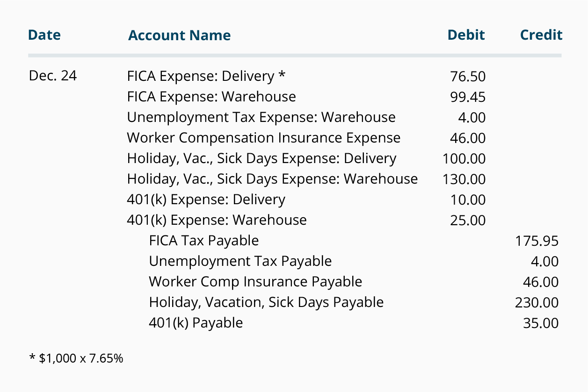
Task: Click the Debit column header
Action: pos(466,35)
